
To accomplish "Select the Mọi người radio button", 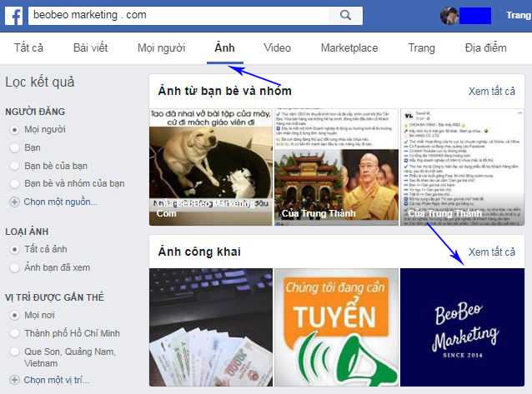I will tap(14, 129).
